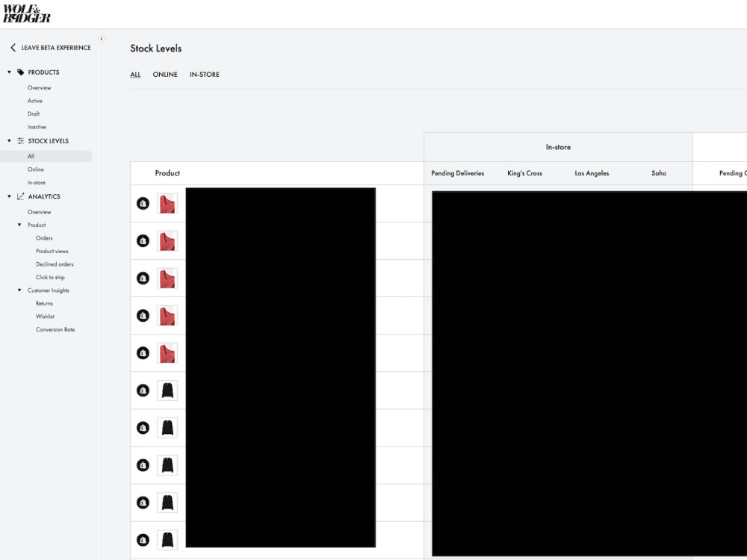Collapse the Customer Insights subtree arrow
The height and width of the screenshot is (560, 747).
[x=19, y=290]
